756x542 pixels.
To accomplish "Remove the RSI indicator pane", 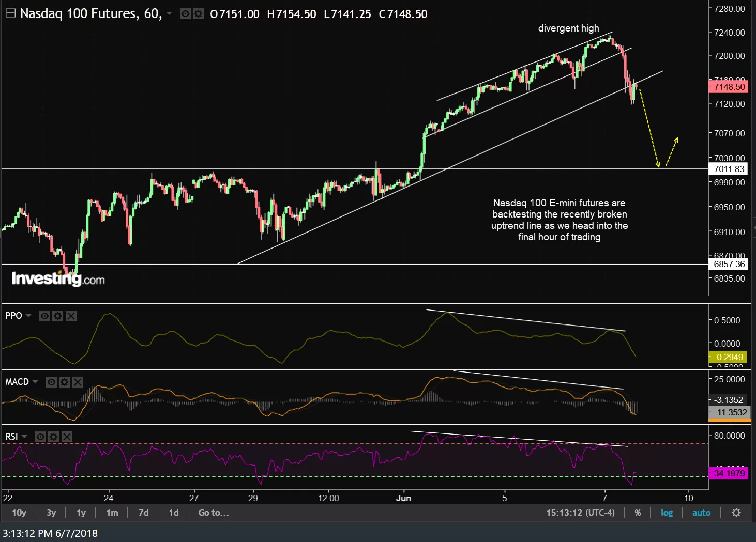I will click(x=67, y=437).
